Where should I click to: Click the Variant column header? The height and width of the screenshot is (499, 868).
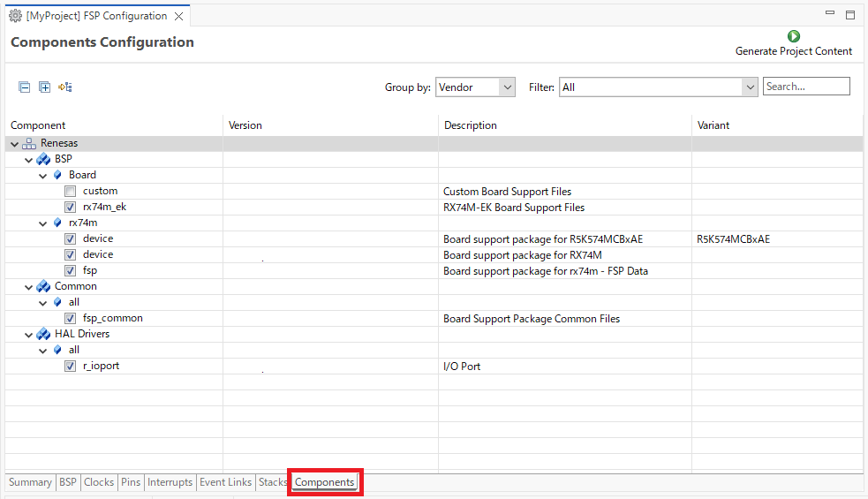click(x=713, y=125)
